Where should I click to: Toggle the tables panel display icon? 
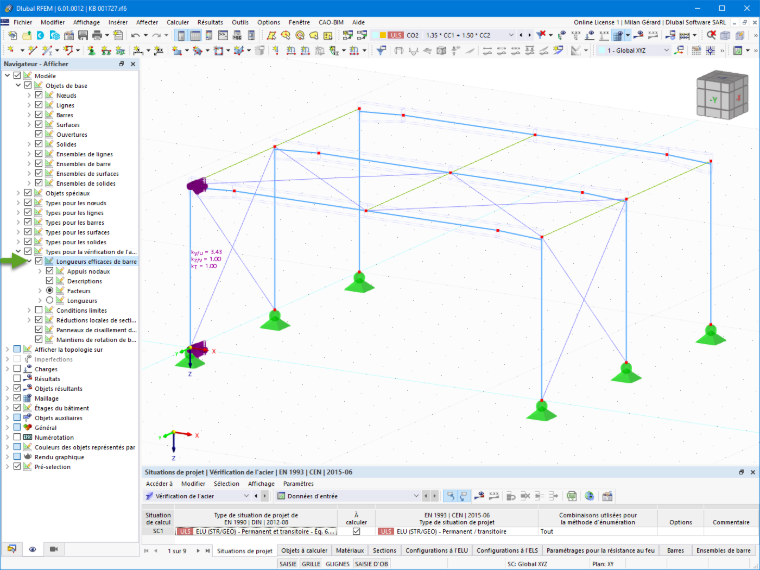(195, 35)
